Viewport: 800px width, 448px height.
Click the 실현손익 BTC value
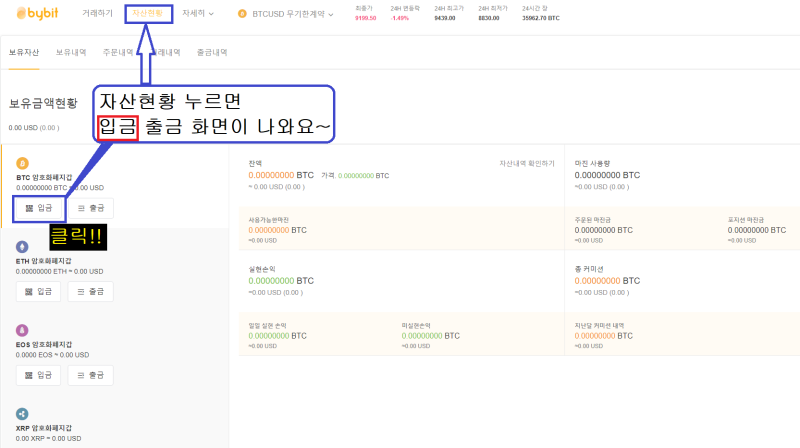[x=281, y=281]
